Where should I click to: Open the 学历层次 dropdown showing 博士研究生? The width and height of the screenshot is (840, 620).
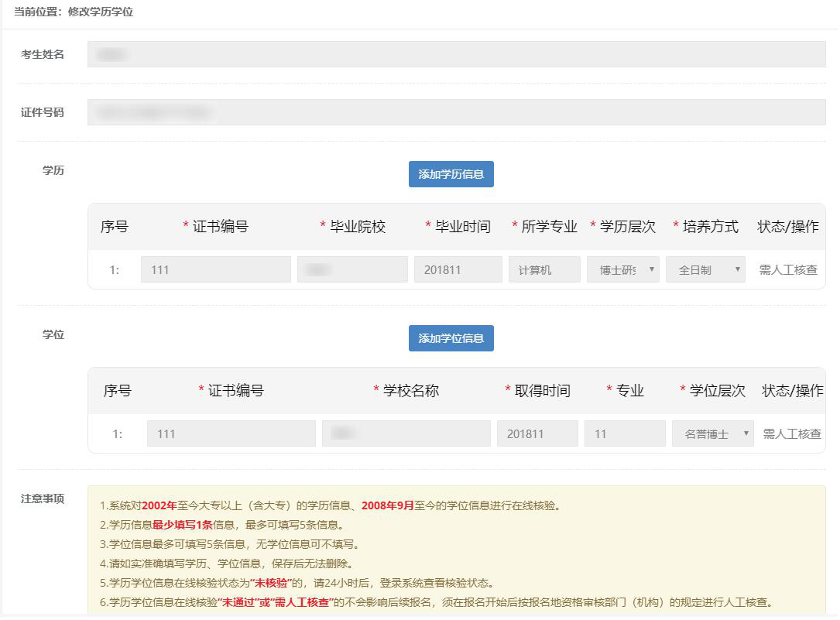coord(623,270)
